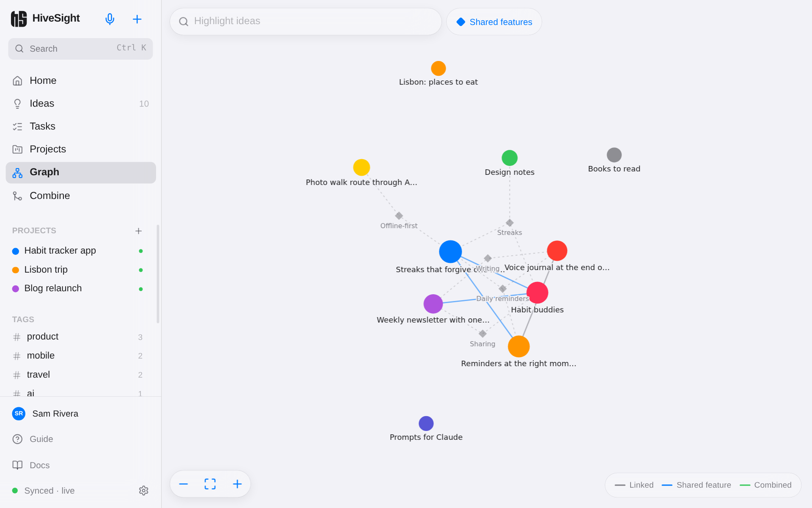Start voice capture with the microphone icon
The width and height of the screenshot is (812, 508).
click(110, 19)
